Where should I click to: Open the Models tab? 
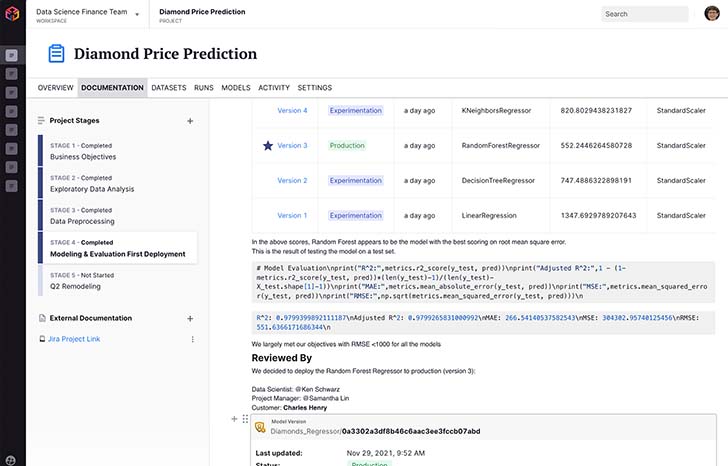click(236, 88)
